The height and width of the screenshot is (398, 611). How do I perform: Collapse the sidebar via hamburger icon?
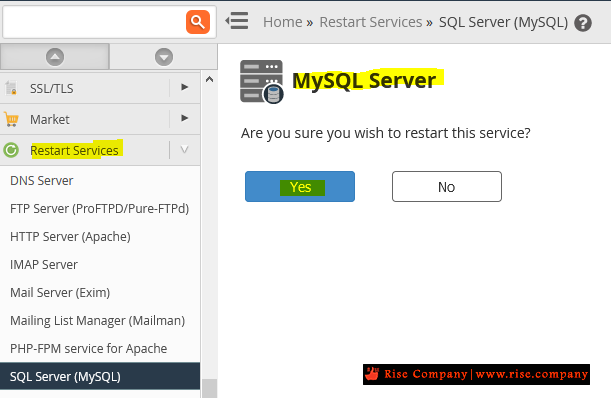click(x=237, y=21)
